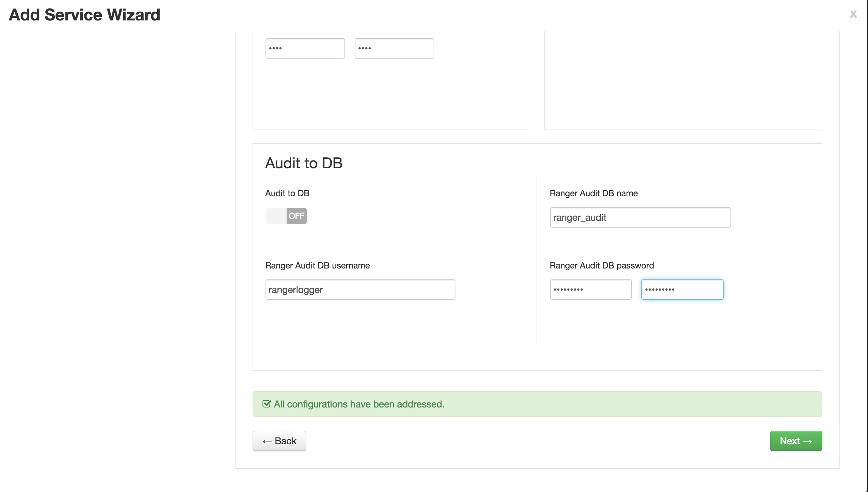Select first Ranger Audit DB password field

click(591, 290)
